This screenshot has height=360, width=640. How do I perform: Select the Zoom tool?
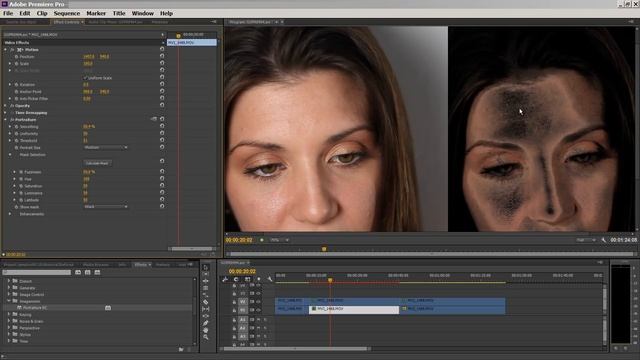coord(206,337)
